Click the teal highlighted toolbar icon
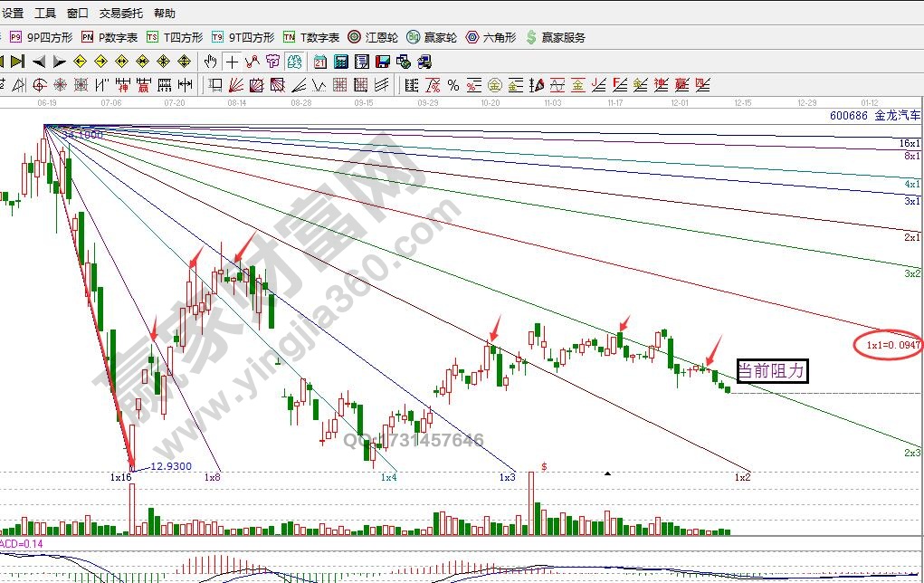Viewport: 924px width, 583px height. click(x=294, y=62)
